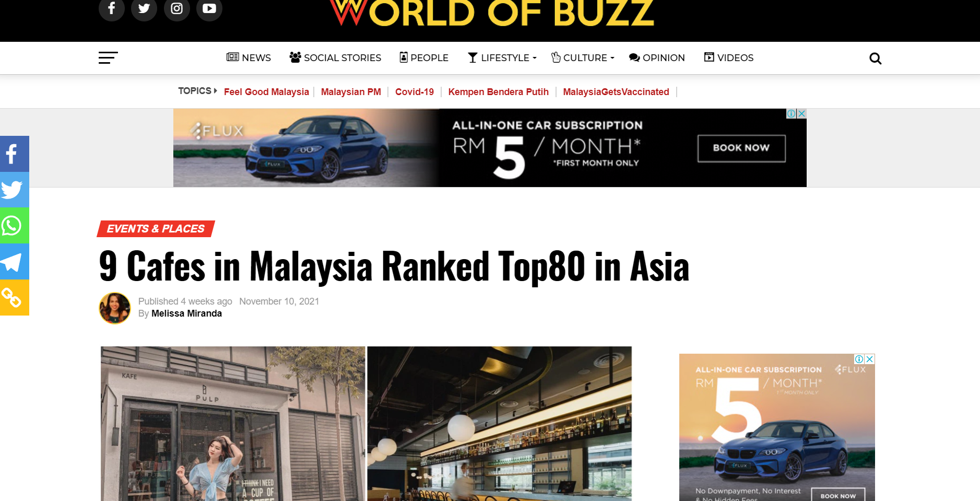This screenshot has width=980, height=501.
Task: Click the Events & Places category tag
Action: 156,229
